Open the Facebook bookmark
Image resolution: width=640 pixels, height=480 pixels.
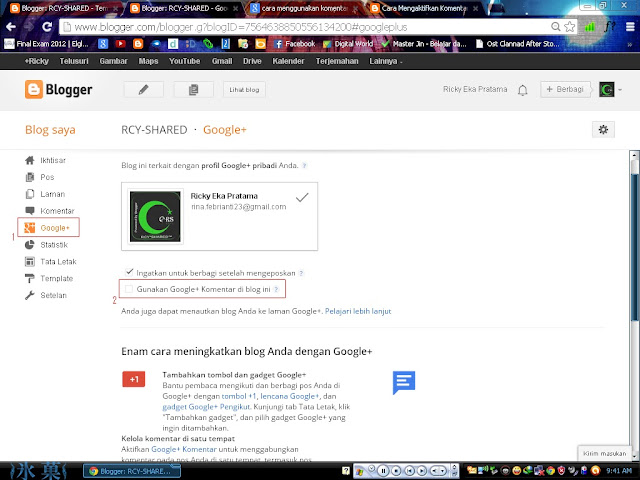click(x=295, y=44)
